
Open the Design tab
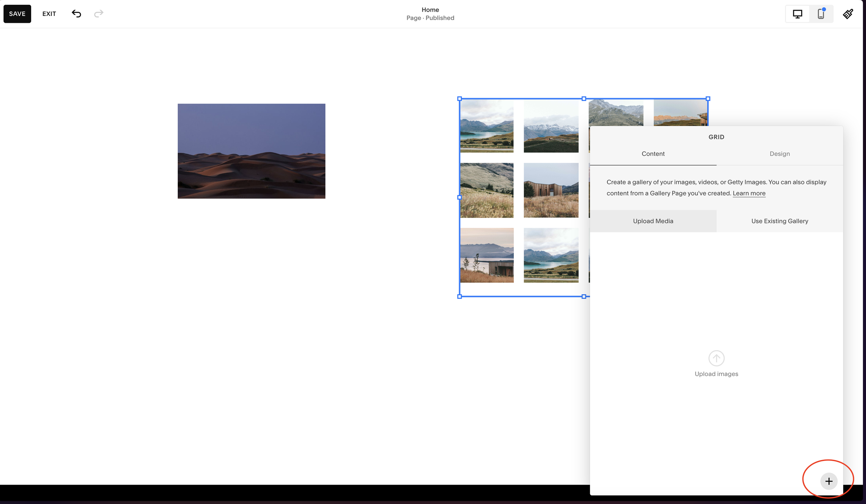pos(779,154)
